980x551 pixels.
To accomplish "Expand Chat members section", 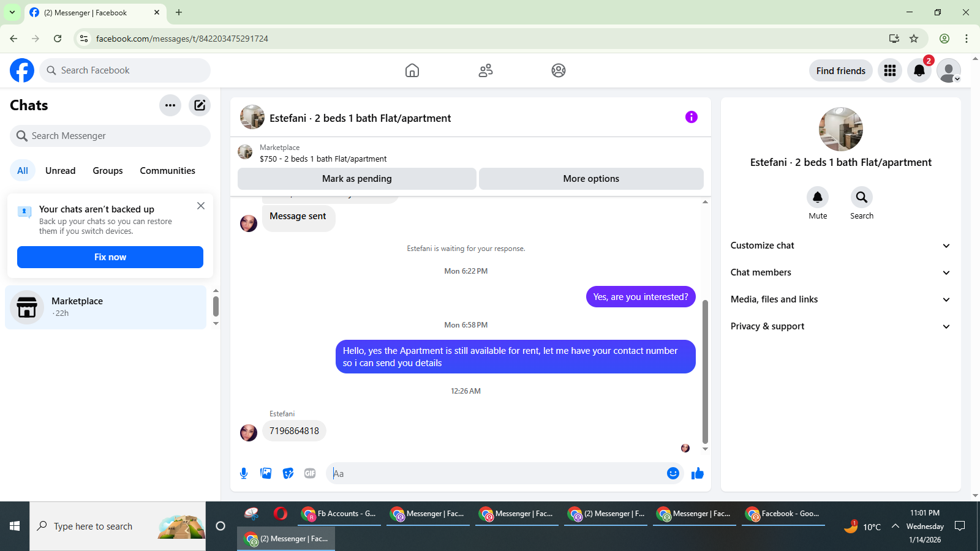I will [x=840, y=272].
